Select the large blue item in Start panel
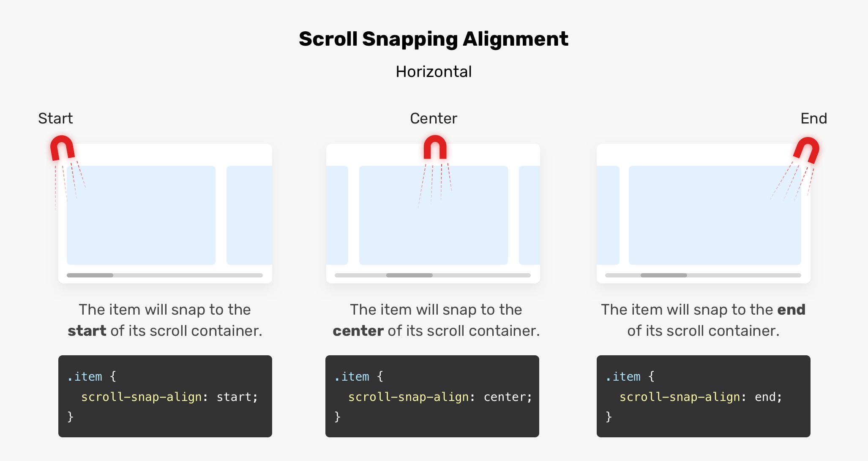This screenshot has height=461, width=868. [x=141, y=215]
